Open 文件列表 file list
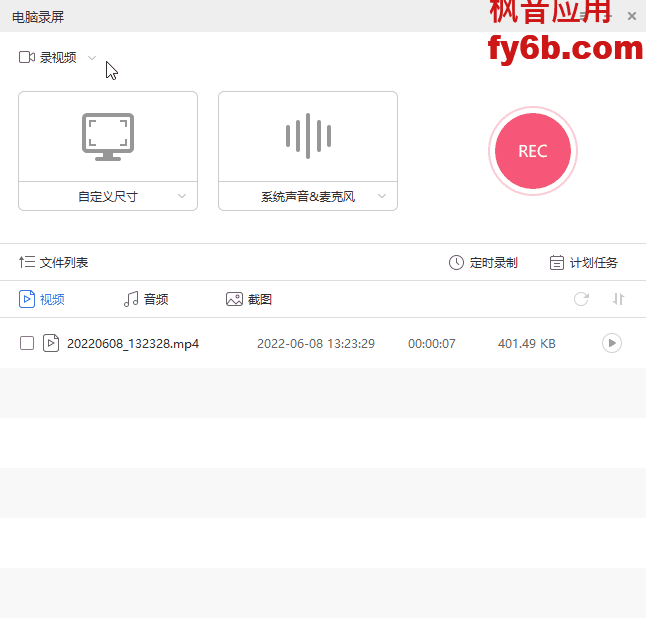The width and height of the screenshot is (646, 637). [x=64, y=262]
